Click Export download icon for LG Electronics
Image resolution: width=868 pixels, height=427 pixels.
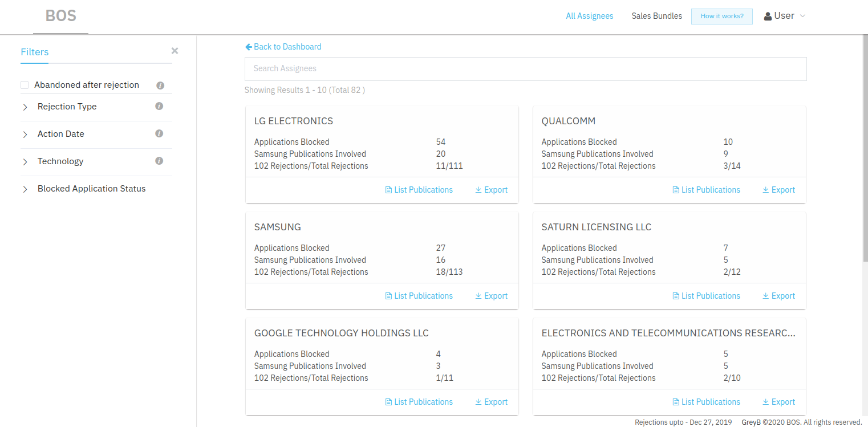tap(478, 190)
